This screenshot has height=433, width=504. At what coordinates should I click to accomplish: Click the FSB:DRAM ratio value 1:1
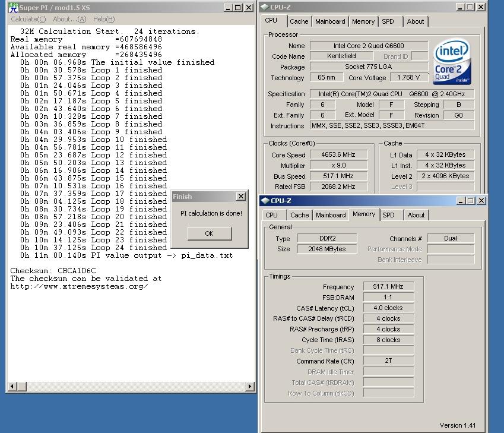coord(388,297)
